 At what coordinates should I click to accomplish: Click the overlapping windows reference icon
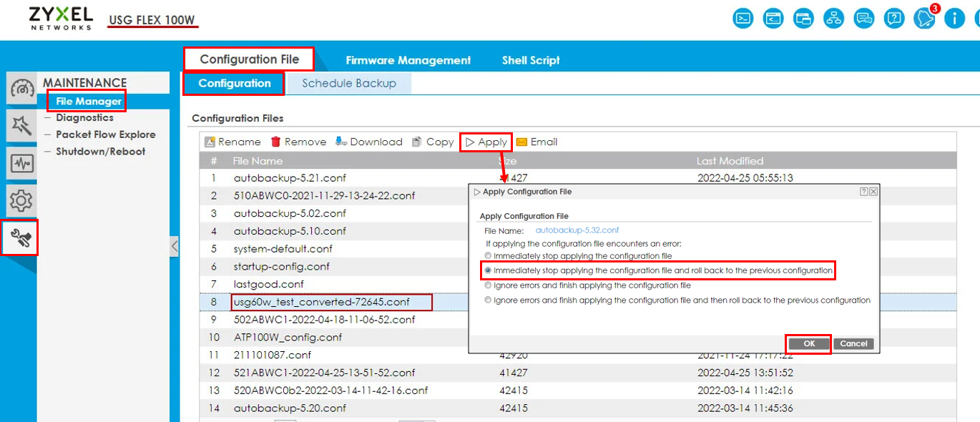pos(803,18)
